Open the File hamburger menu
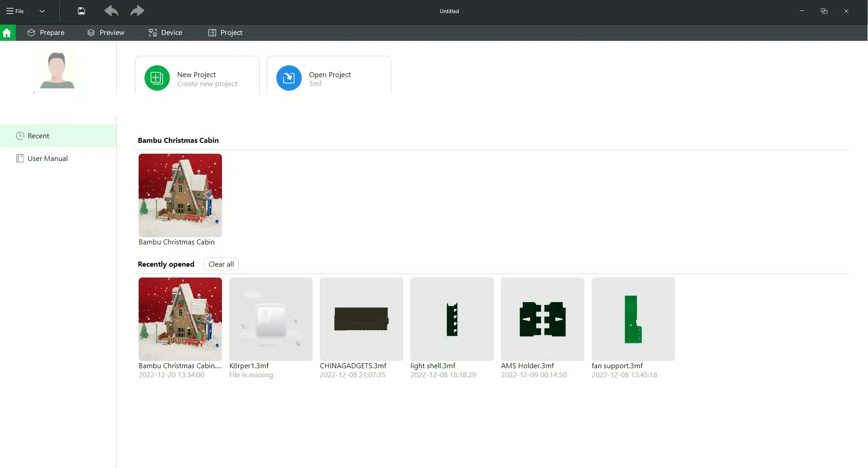868x468 pixels. point(15,11)
